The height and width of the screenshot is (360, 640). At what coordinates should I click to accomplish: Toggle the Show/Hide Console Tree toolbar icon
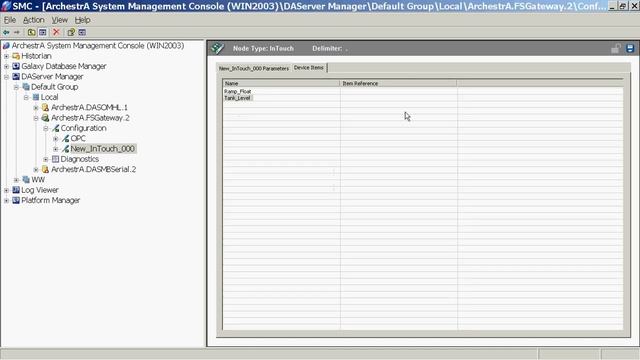pos(42,32)
